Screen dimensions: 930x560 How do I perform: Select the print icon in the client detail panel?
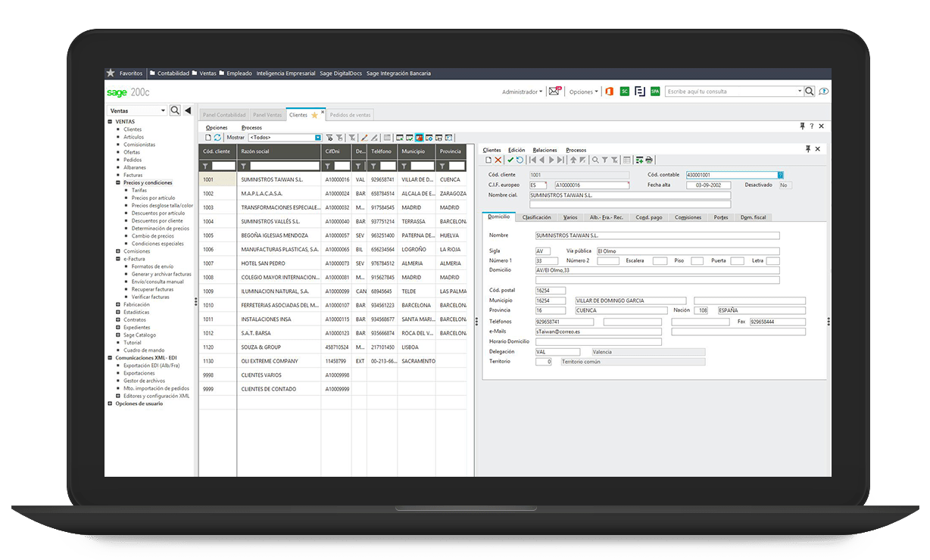(649, 160)
